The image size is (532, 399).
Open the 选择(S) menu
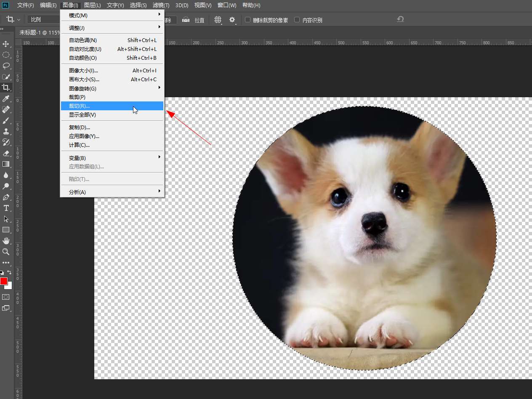[x=138, y=5]
